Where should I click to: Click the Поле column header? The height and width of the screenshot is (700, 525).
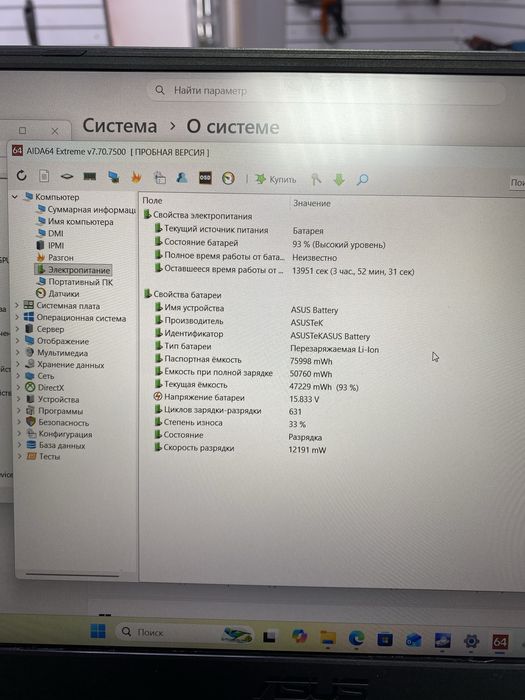coord(152,200)
